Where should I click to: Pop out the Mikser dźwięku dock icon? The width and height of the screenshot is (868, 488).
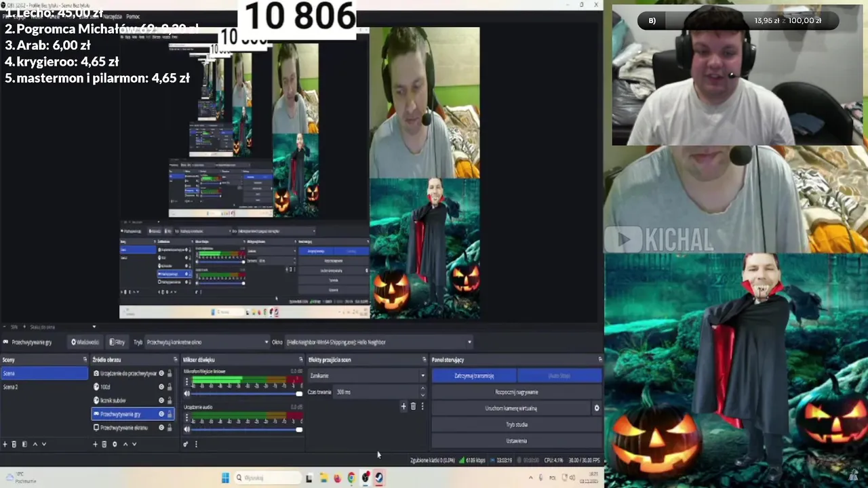point(300,359)
